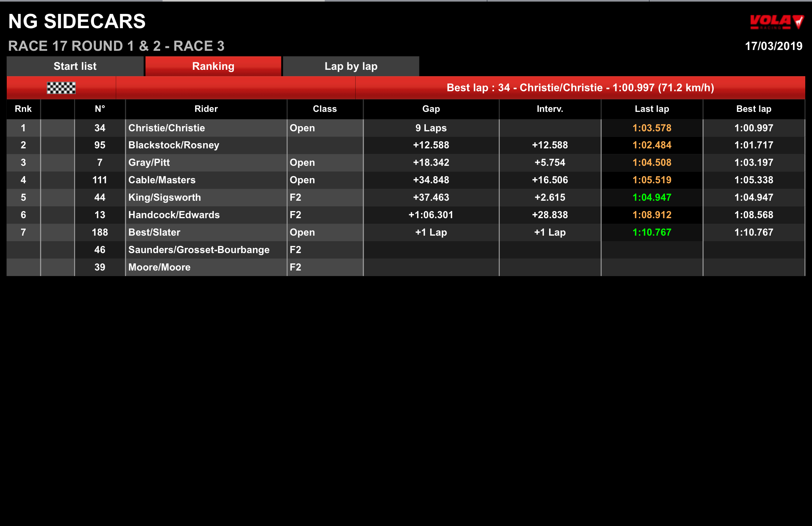This screenshot has height=526, width=812.
Task: Select rider Christie/Christie row
Action: coord(406,128)
